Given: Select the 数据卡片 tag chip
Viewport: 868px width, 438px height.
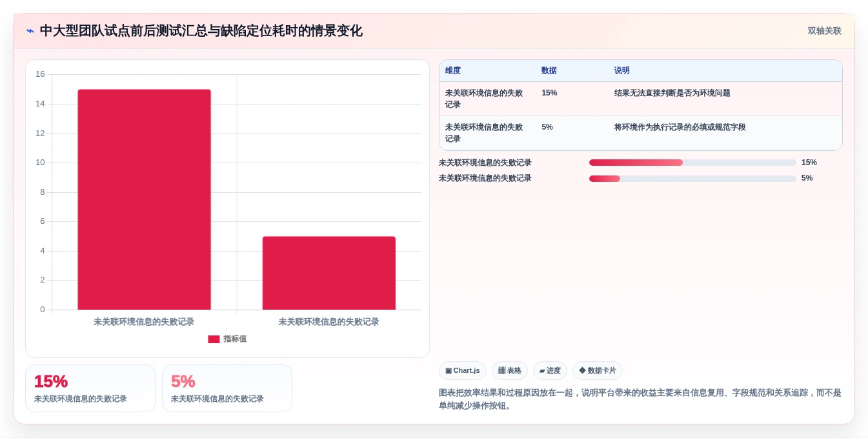Looking at the screenshot, I should tap(598, 370).
